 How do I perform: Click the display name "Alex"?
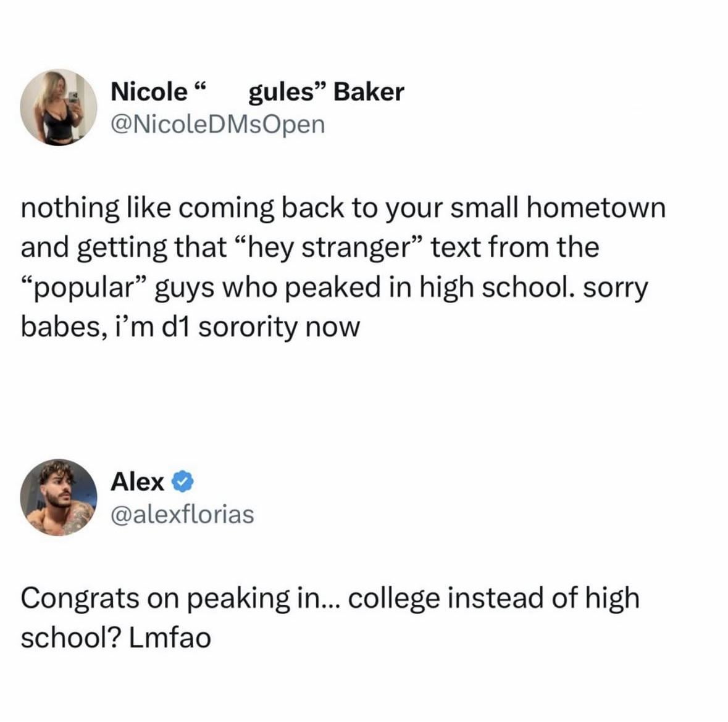[137, 481]
